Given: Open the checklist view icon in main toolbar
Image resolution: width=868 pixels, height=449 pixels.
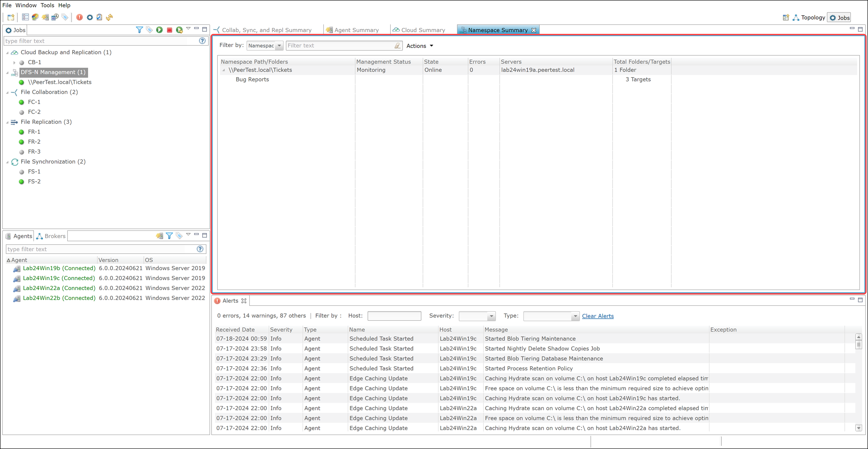Looking at the screenshot, I should point(25,17).
